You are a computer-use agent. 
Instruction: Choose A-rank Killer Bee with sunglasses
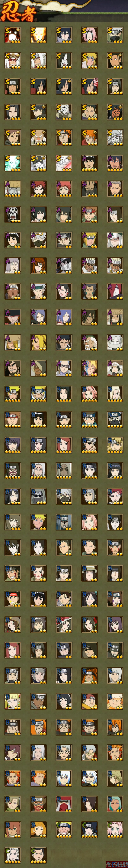[x=90, y=266]
